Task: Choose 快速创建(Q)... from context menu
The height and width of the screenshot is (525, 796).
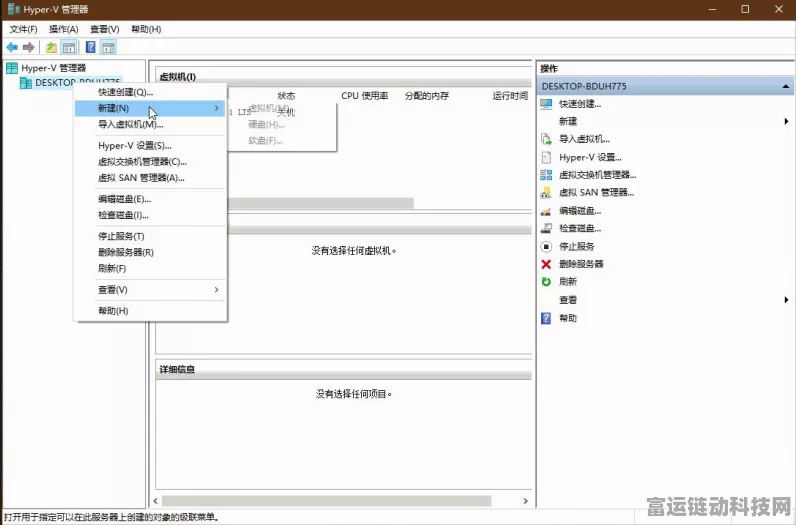Action: pos(150,92)
